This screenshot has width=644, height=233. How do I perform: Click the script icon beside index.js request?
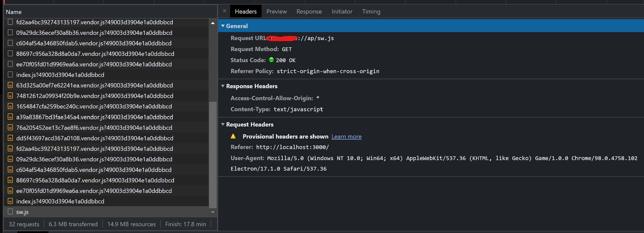[10, 201]
